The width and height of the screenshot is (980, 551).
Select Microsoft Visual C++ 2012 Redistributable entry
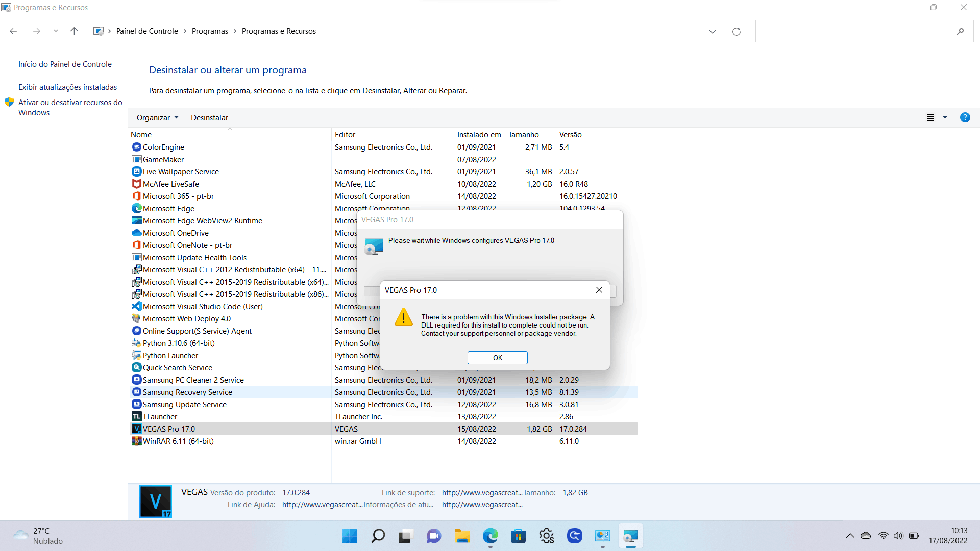pos(230,269)
